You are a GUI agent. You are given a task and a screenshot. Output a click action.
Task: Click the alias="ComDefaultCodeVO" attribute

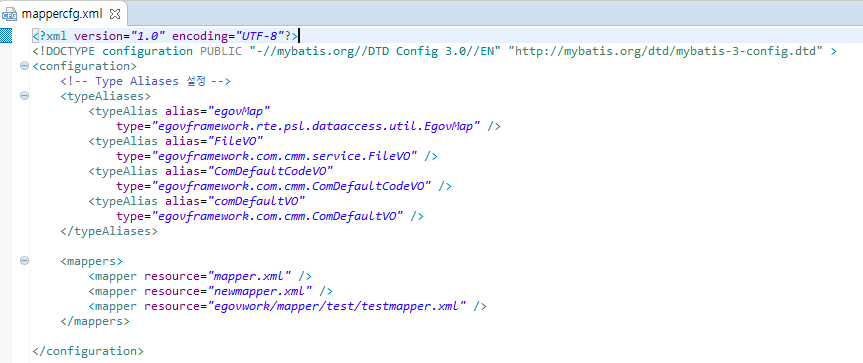tap(250, 170)
